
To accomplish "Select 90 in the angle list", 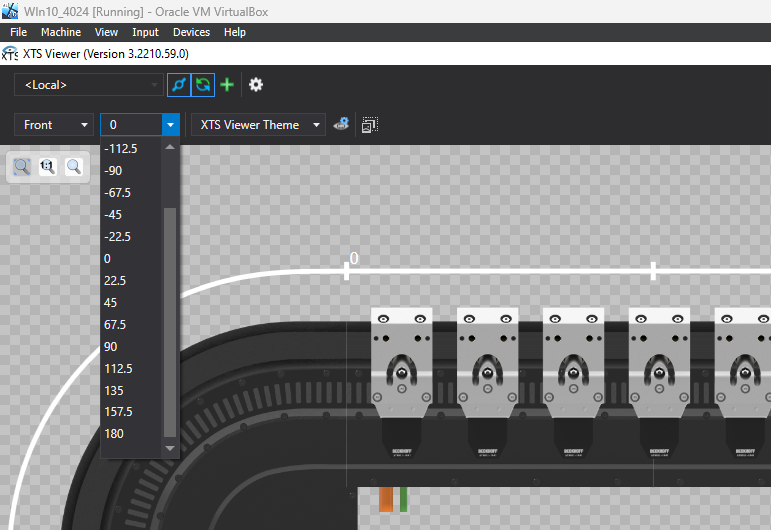I will pyautogui.click(x=131, y=347).
